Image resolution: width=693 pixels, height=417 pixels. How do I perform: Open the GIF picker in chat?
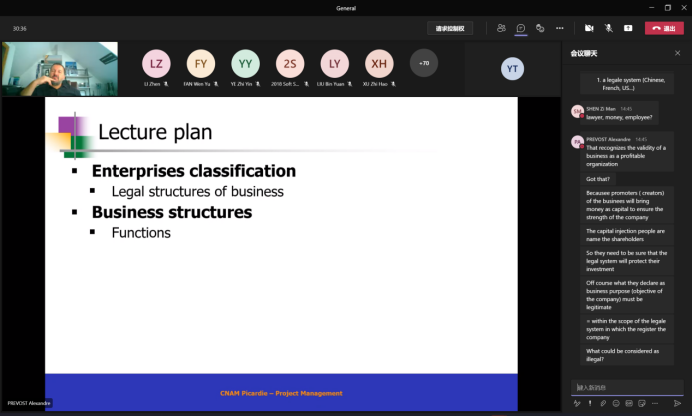[628, 403]
